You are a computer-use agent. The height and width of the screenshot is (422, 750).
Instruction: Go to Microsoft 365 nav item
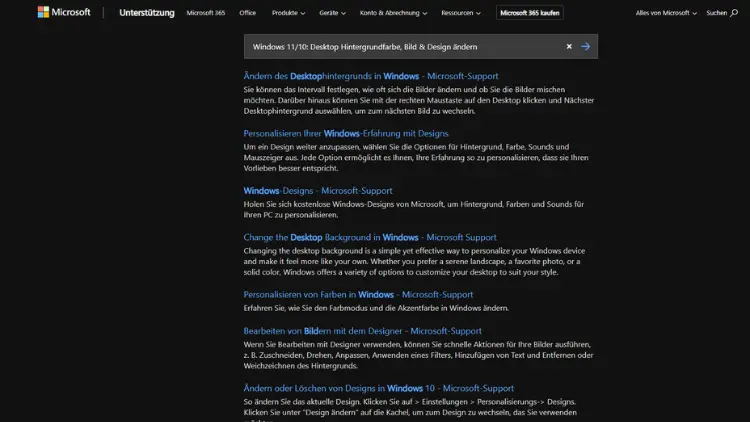(206, 13)
